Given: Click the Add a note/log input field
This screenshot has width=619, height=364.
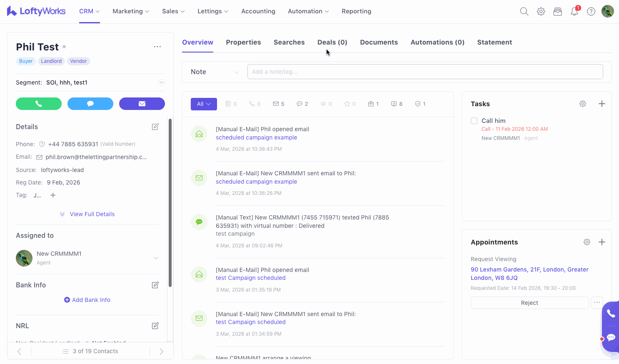Looking at the screenshot, I should pos(425,72).
